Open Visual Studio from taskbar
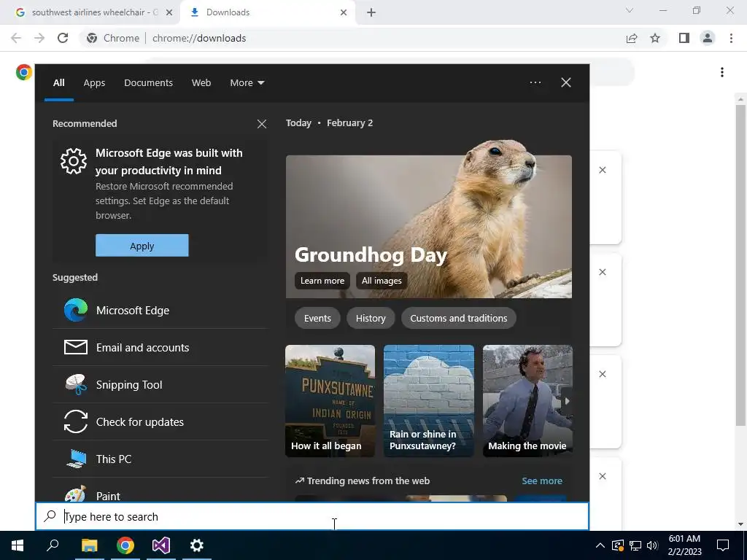Screen dimensions: 747x560 [161, 545]
